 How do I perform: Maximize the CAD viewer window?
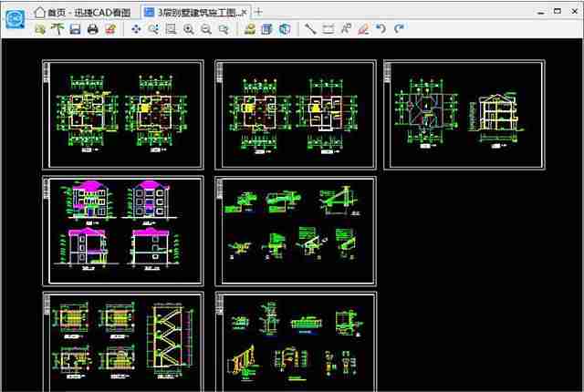coord(558,12)
